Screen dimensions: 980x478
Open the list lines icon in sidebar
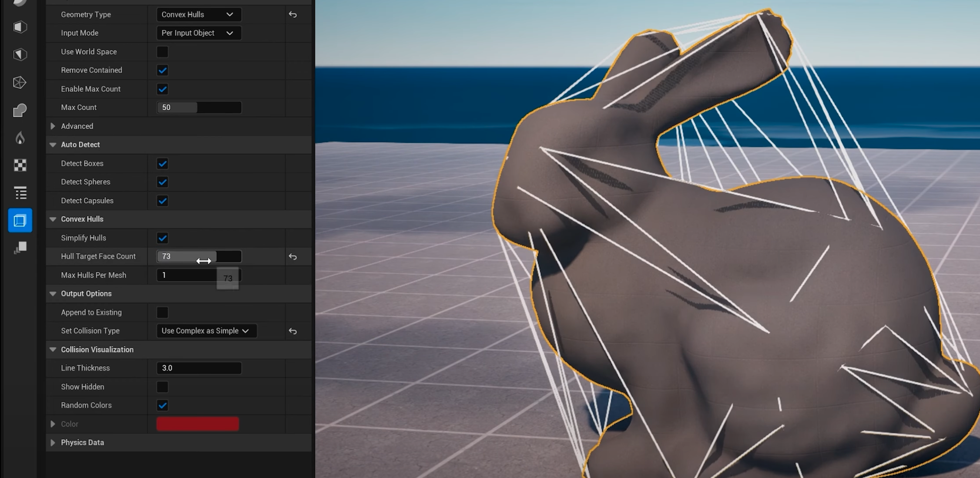[20, 193]
